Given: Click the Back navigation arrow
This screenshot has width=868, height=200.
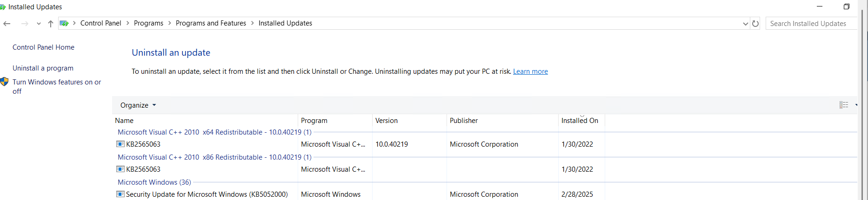Looking at the screenshot, I should coord(7,24).
